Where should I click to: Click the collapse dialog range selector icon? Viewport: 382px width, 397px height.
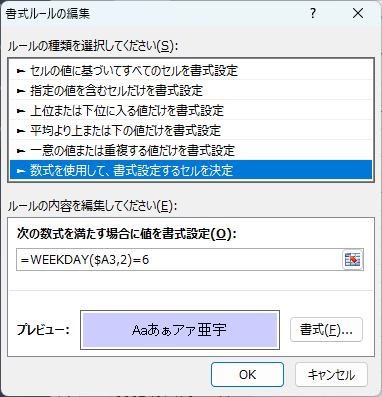(x=353, y=259)
